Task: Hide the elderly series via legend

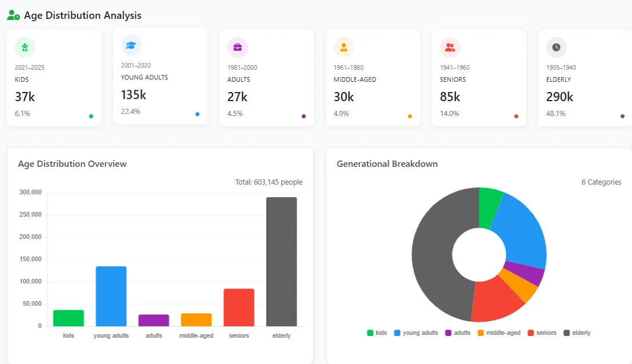Action: (x=577, y=333)
